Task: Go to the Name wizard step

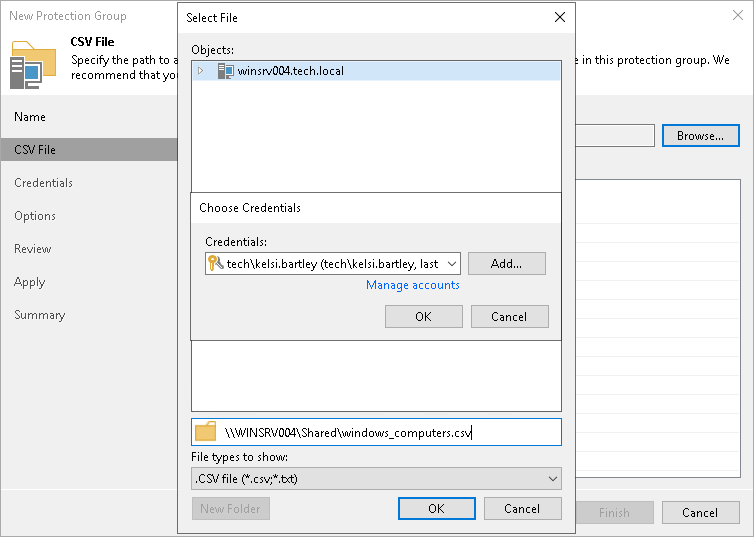Action: pos(30,117)
